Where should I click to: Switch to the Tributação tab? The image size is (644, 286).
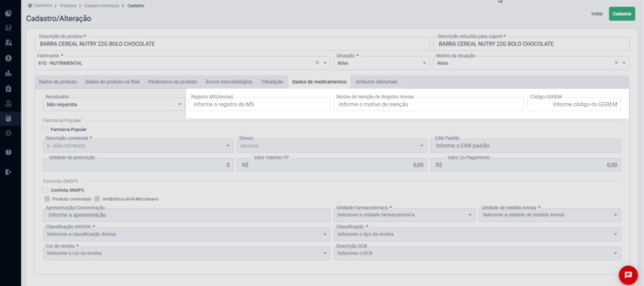click(272, 82)
